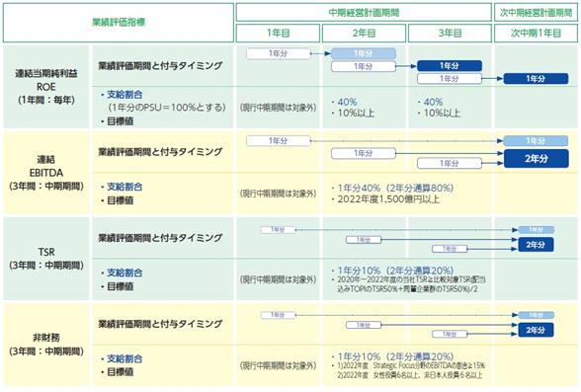Image resolution: width=581 pixels, height=392 pixels.
Task: Click the TSR row label
Action: (x=46, y=259)
